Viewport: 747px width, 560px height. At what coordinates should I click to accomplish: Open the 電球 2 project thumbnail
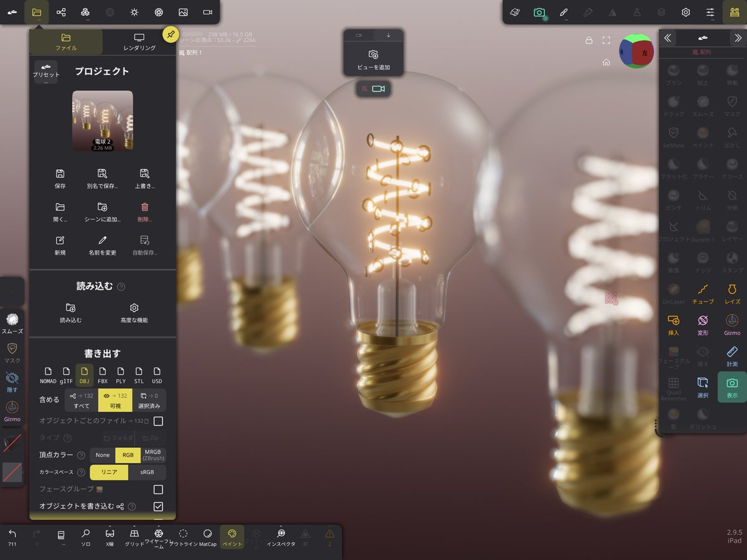[103, 121]
